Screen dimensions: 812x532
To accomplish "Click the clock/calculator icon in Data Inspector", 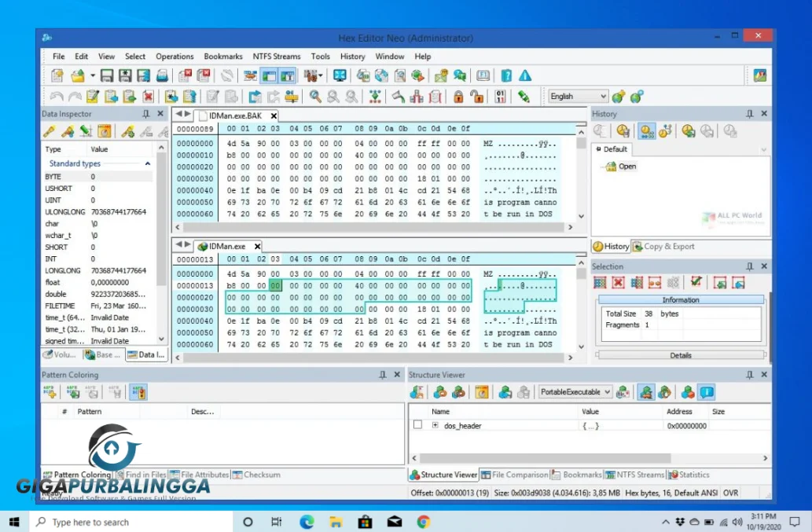I will coord(105,131).
